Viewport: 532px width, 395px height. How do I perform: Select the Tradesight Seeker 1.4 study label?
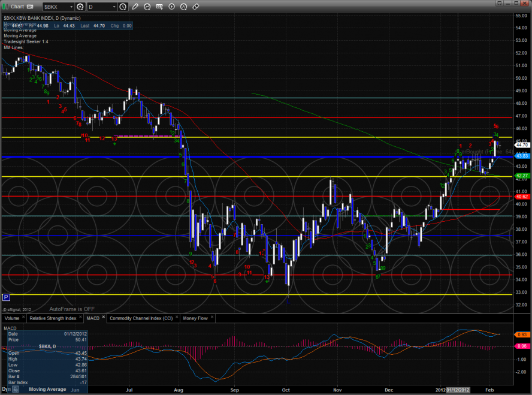[x=26, y=42]
